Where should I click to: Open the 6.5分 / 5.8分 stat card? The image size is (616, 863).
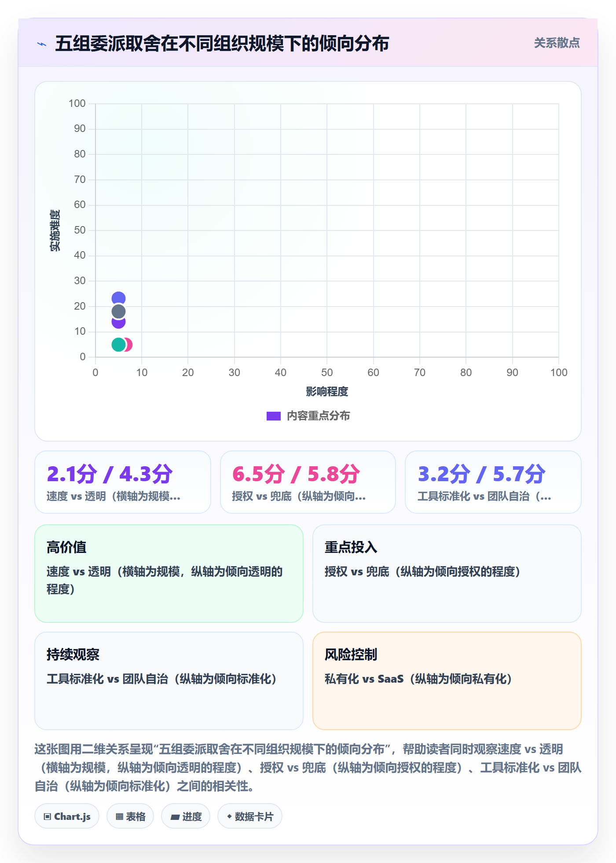point(308,482)
